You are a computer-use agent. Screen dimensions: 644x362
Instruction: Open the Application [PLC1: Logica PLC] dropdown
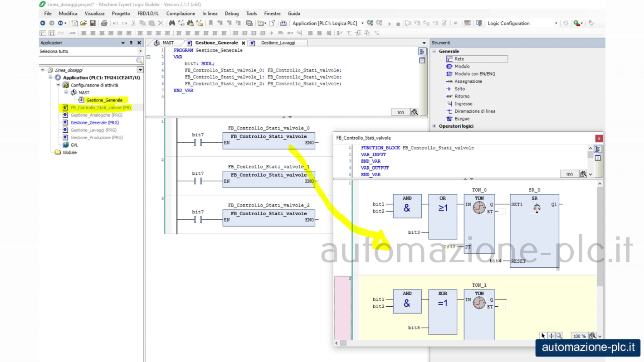(362, 24)
